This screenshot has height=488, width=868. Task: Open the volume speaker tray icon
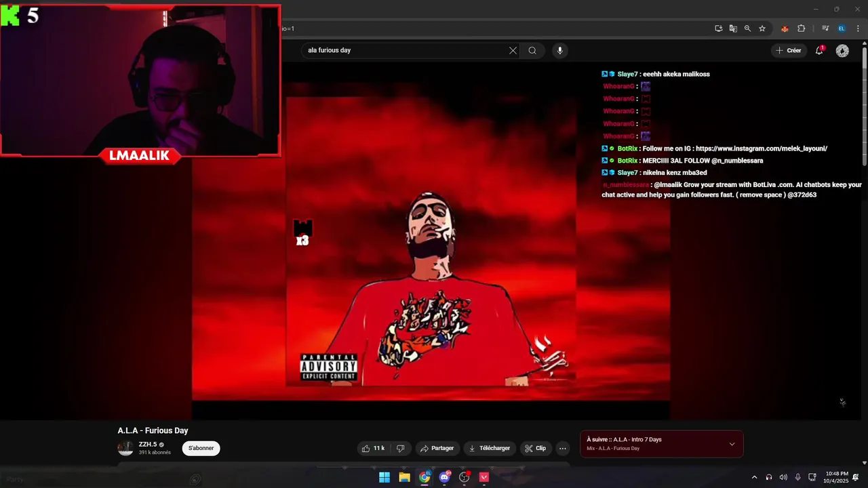(783, 477)
